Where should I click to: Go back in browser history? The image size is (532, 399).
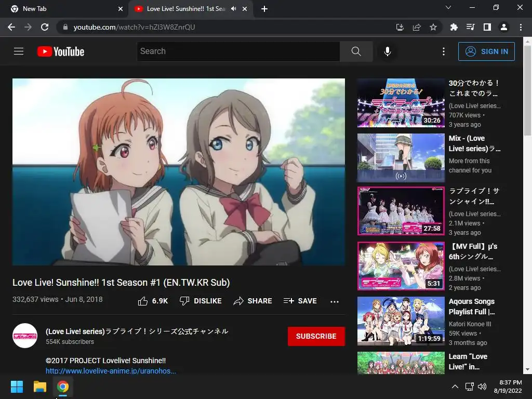coord(11,27)
